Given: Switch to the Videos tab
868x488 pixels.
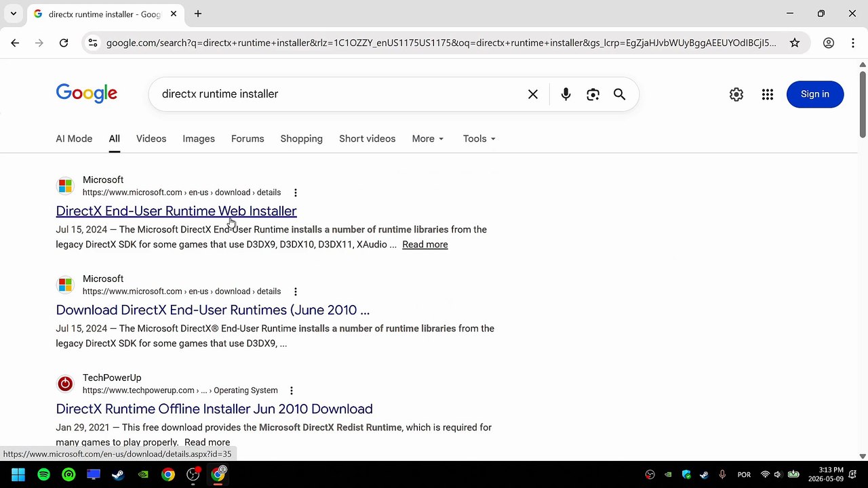Looking at the screenshot, I should click(x=151, y=139).
